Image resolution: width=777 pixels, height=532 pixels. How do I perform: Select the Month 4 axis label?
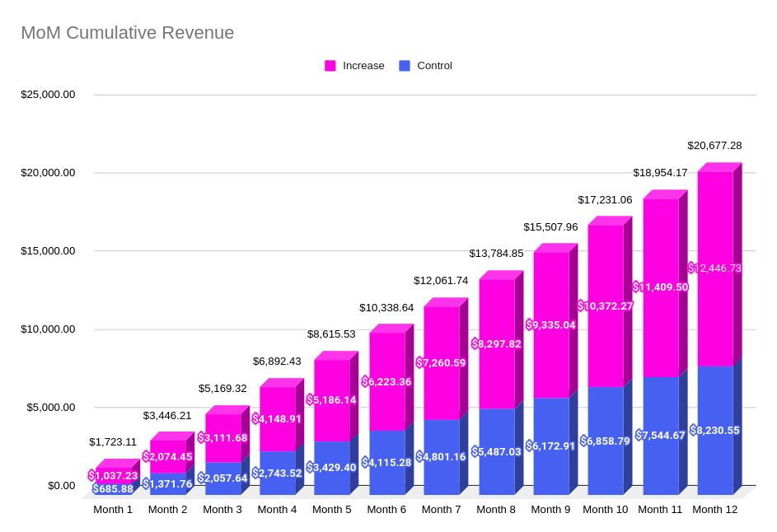(277, 510)
